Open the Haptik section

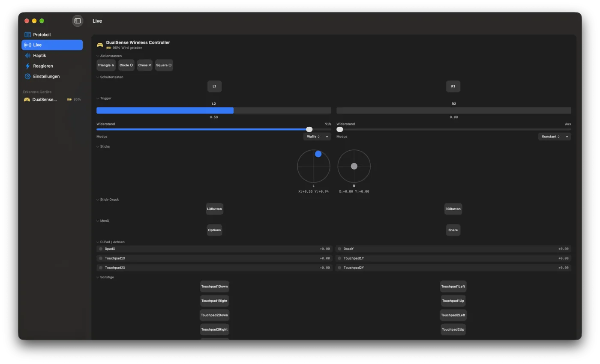(52, 56)
